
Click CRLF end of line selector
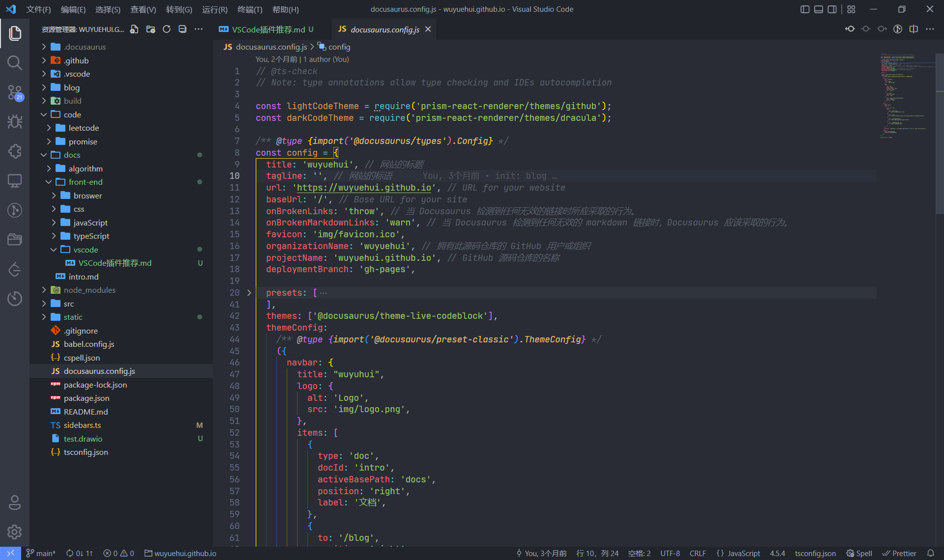click(x=698, y=553)
